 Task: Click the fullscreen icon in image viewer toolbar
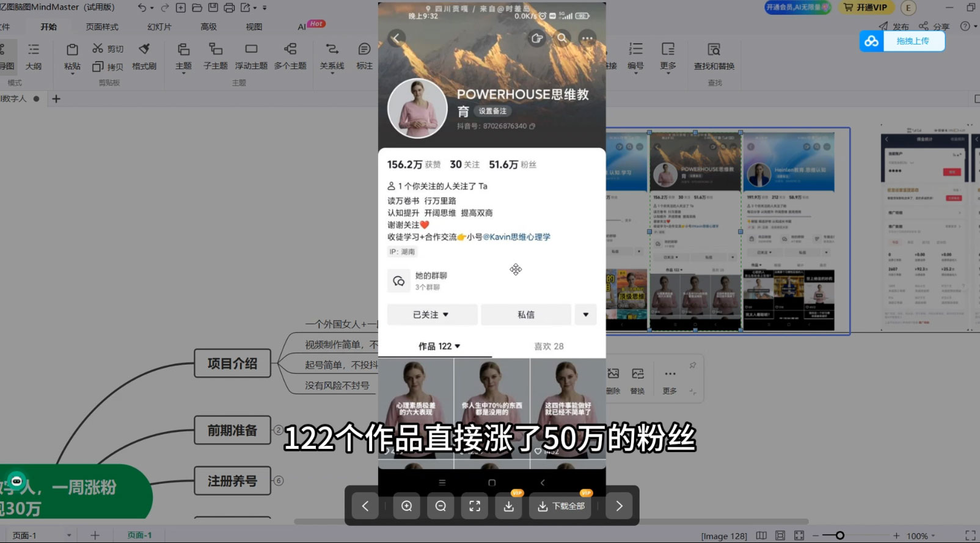click(475, 506)
